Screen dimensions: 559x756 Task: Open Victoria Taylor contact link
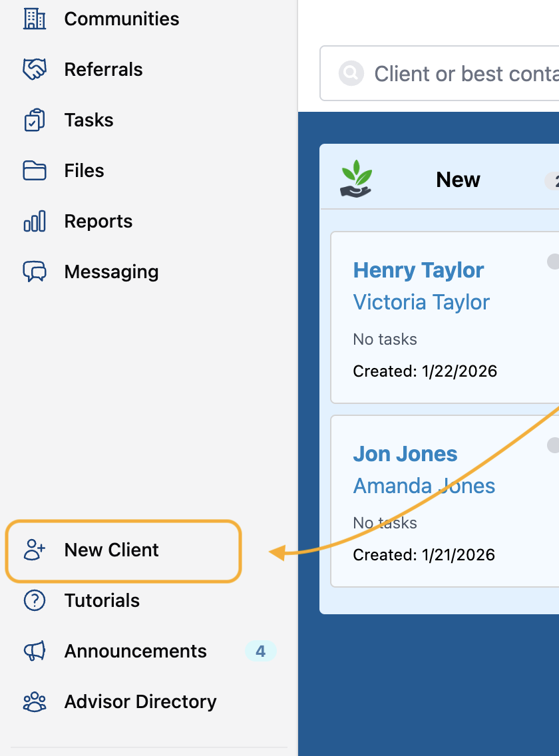421,303
